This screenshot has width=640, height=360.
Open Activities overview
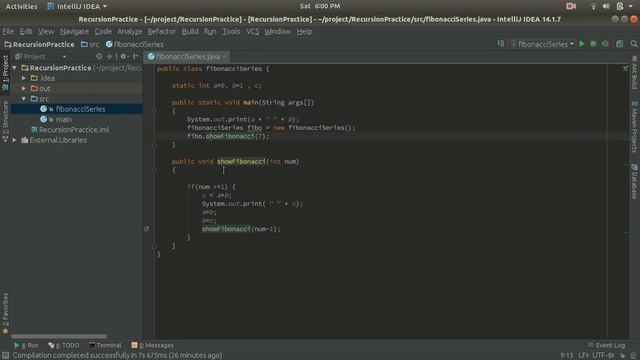point(21,6)
